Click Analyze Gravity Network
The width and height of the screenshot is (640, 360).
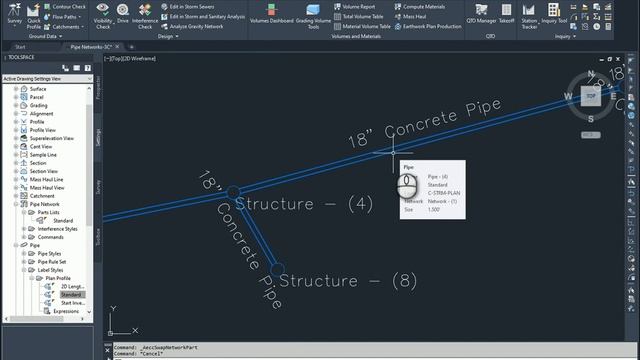tap(192, 27)
